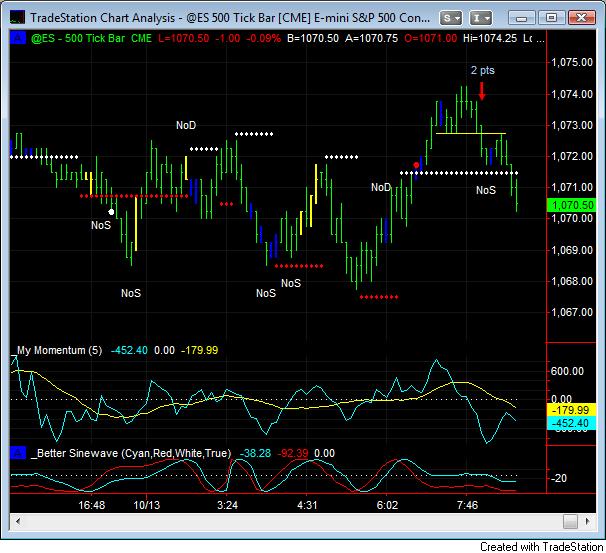Open the S symbol dropdown in title bar
The width and height of the screenshot is (606, 553).
(x=451, y=18)
